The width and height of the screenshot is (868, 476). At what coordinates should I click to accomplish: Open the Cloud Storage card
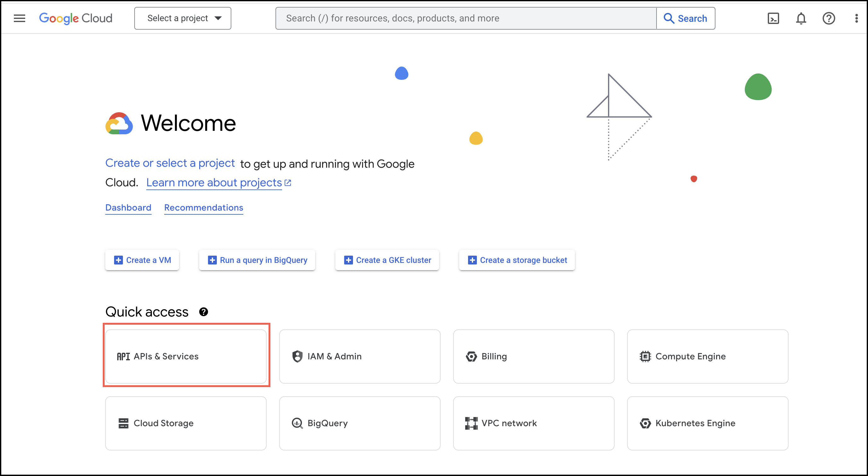pos(186,423)
